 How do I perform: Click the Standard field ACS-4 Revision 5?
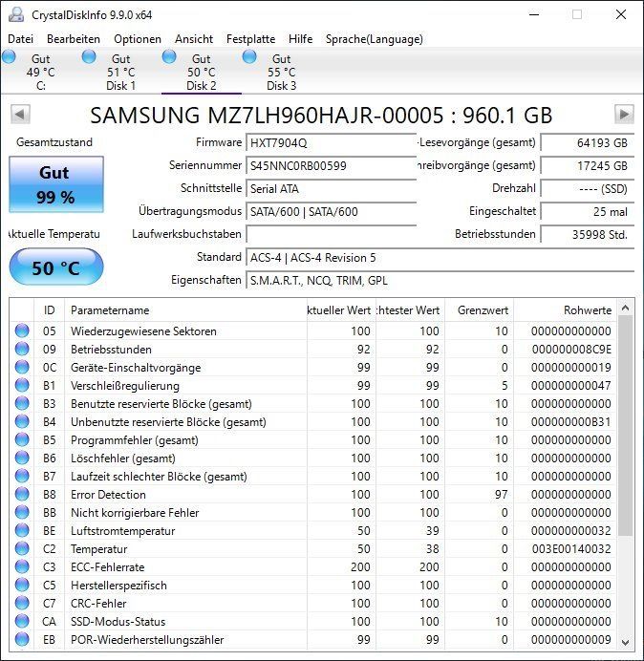coord(440,258)
